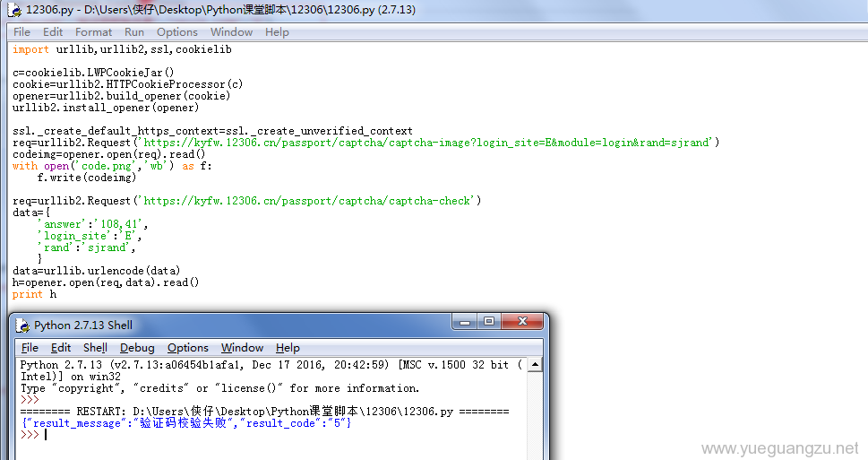Click the 'data={' line
868x460 pixels.
click(31, 213)
